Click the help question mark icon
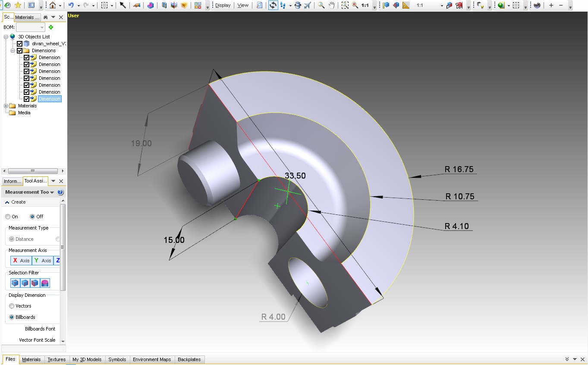588x365 pixels. pyautogui.click(x=60, y=192)
